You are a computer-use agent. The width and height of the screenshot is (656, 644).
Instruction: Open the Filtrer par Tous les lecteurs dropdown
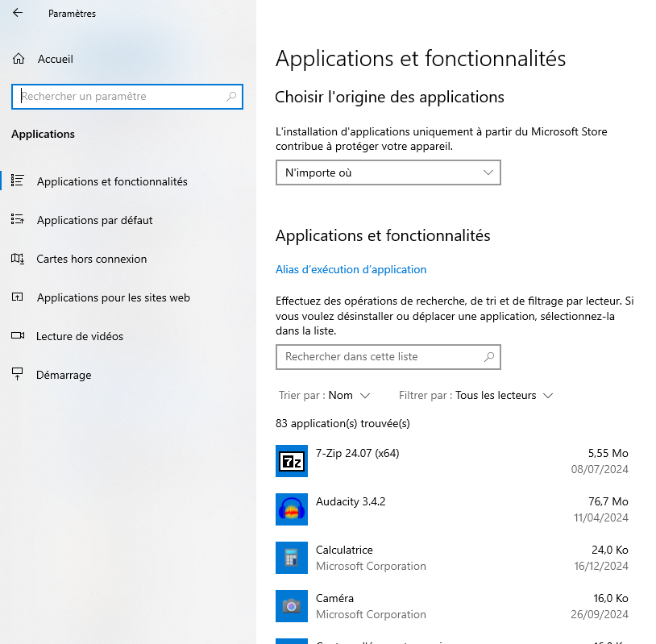(476, 396)
